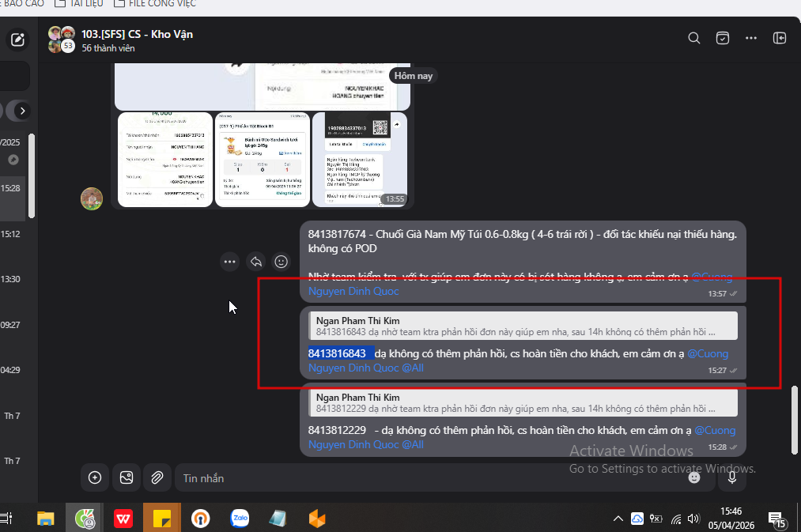Expand the sidebar with the right chevron

(x=22, y=111)
